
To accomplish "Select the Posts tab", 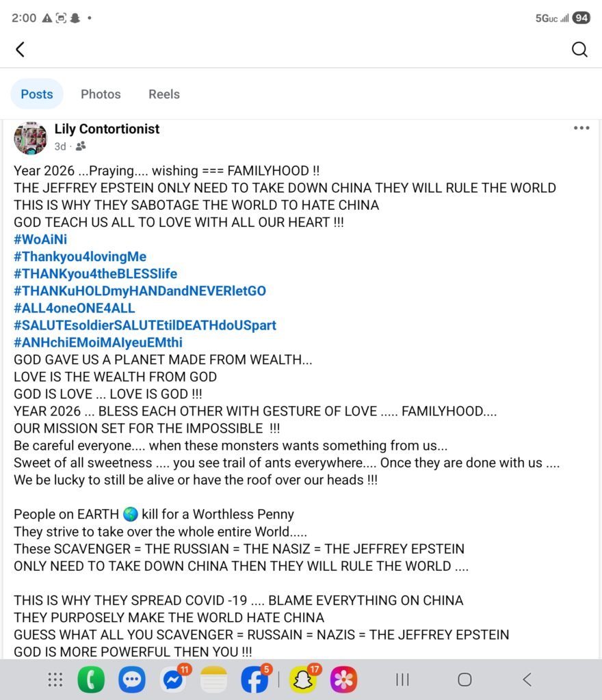I will click(37, 94).
